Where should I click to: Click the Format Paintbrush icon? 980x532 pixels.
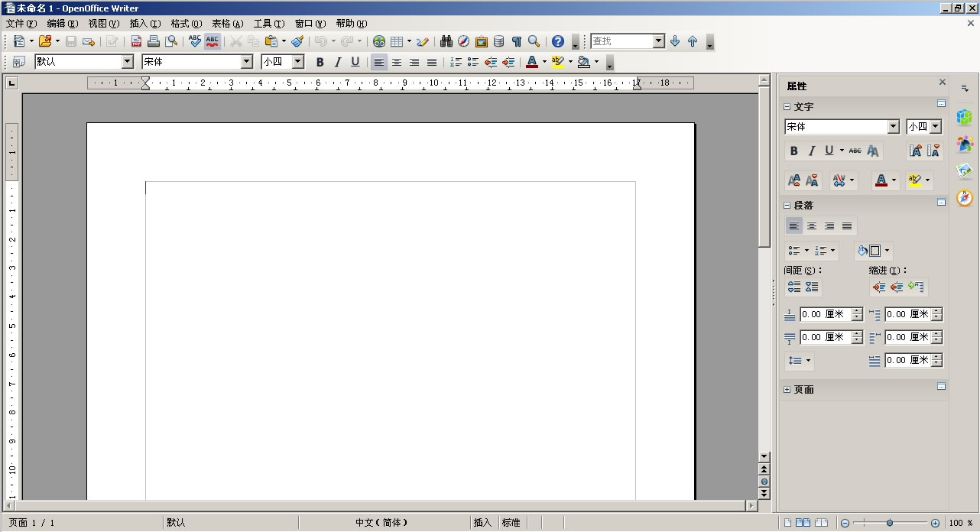(x=297, y=41)
